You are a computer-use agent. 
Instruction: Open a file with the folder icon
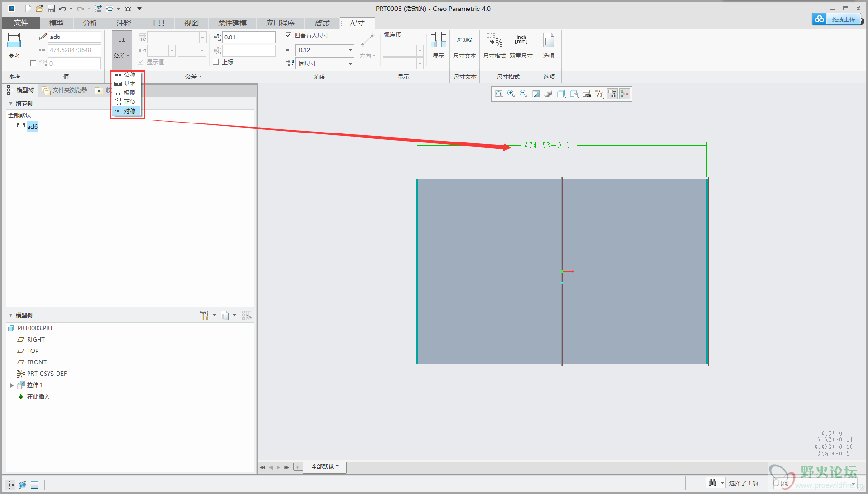39,9
